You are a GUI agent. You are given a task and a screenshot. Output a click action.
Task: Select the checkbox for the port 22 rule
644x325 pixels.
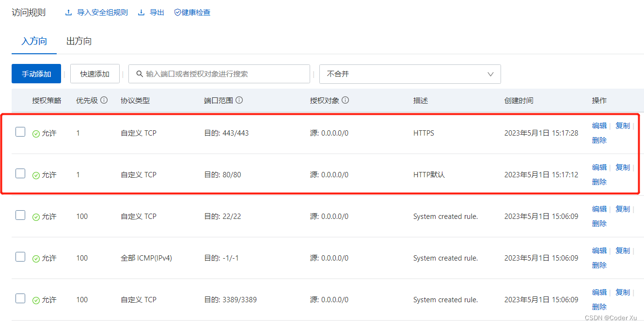pos(20,215)
